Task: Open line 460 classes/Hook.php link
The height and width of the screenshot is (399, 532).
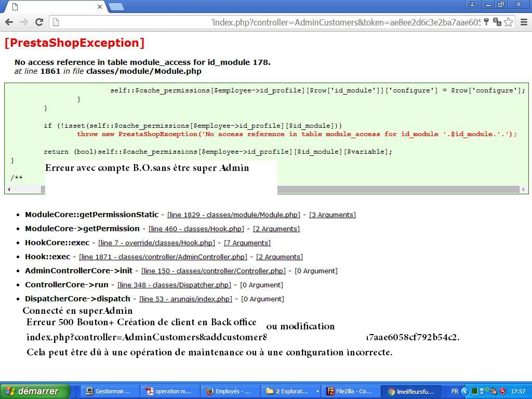Action: (196, 229)
